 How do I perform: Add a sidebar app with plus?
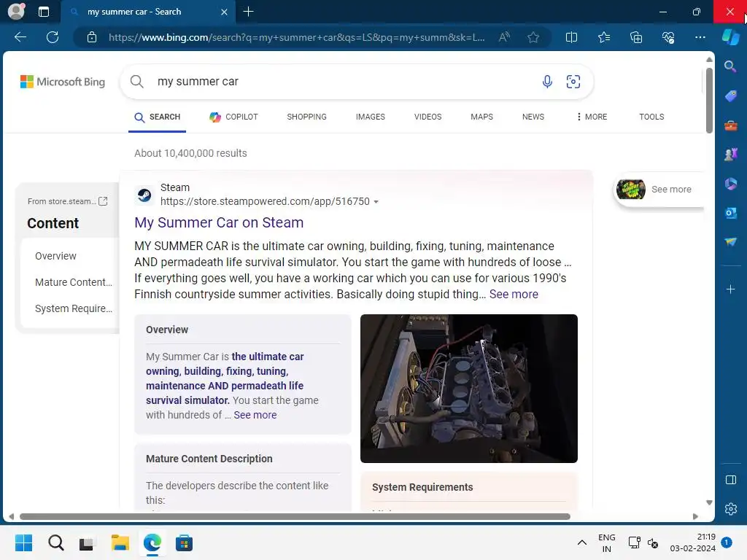pos(730,289)
